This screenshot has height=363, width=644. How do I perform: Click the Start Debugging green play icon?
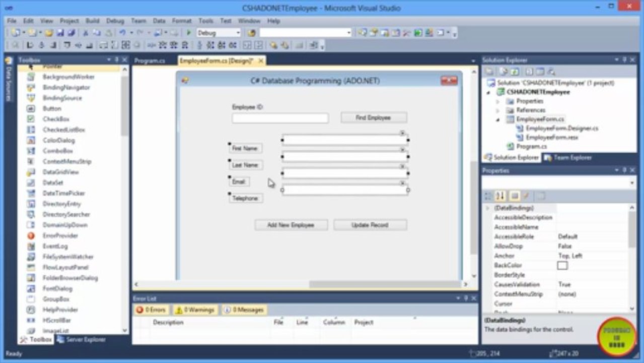189,33
